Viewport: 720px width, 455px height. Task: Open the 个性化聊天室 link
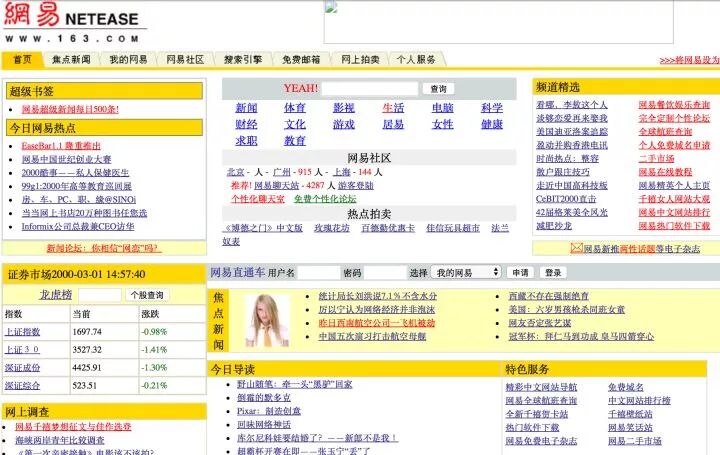(x=258, y=199)
